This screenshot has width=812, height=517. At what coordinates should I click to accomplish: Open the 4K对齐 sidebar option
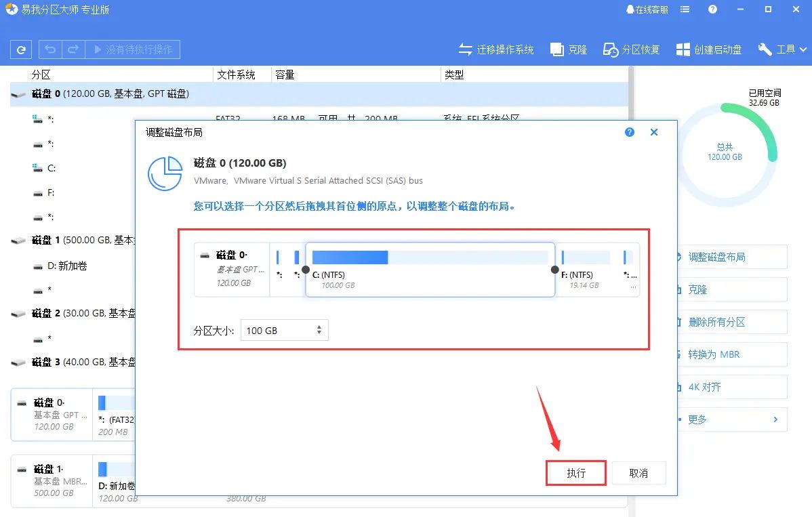[x=732, y=387]
